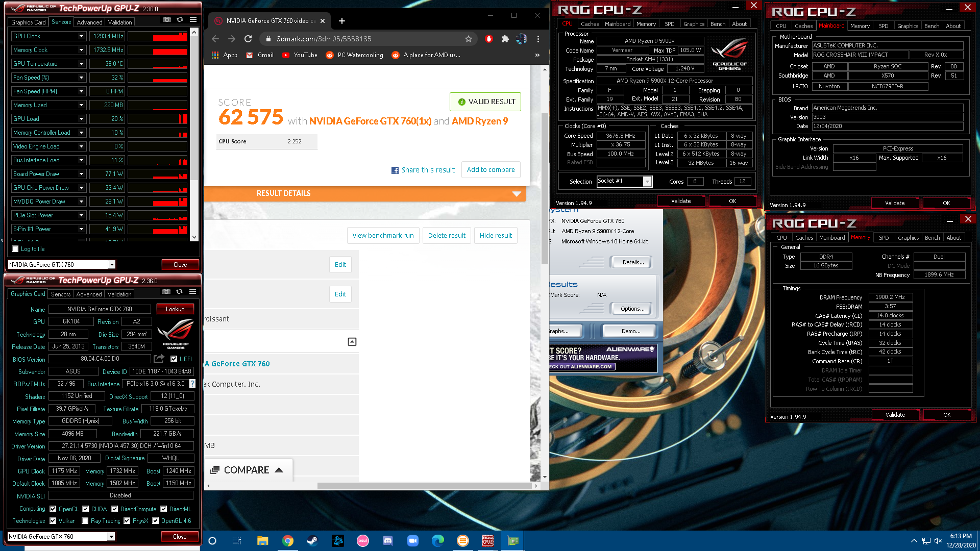
Task: Open hamburger menu in GPU-Z Graphics Card window
Action: click(193, 292)
